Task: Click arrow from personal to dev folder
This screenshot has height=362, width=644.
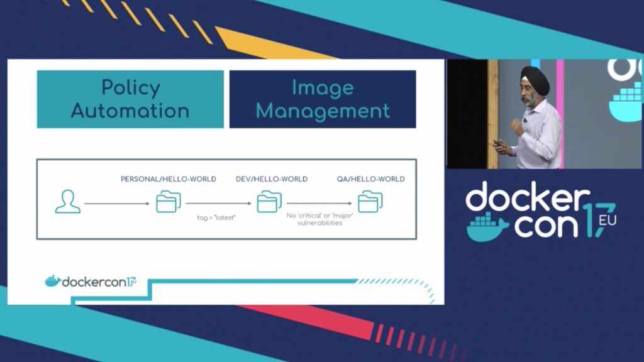Action: [218, 203]
